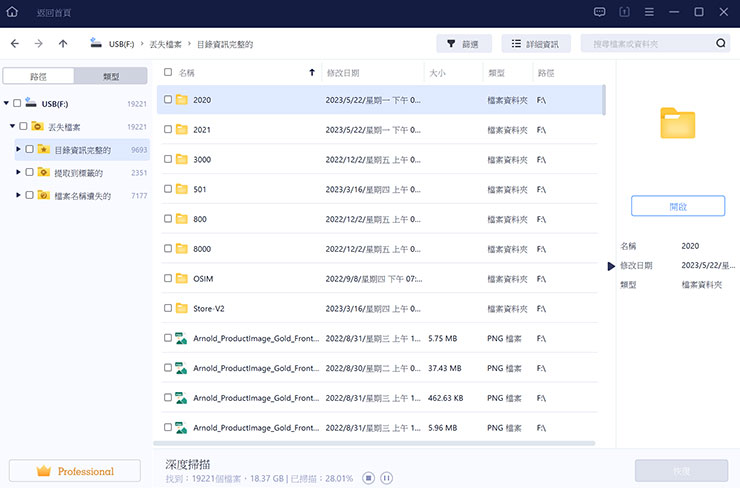
Task: Toggle the select-all checkbox in header
Action: (168, 73)
